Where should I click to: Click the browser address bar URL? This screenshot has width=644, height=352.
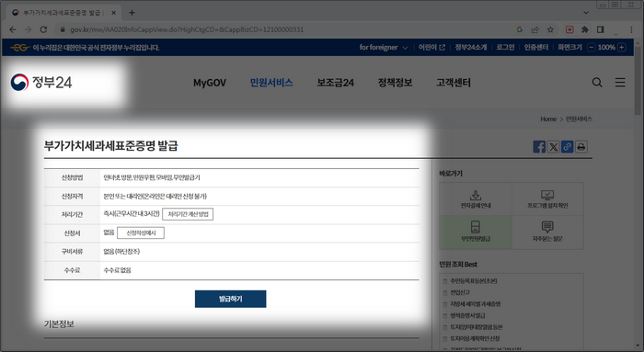click(187, 29)
